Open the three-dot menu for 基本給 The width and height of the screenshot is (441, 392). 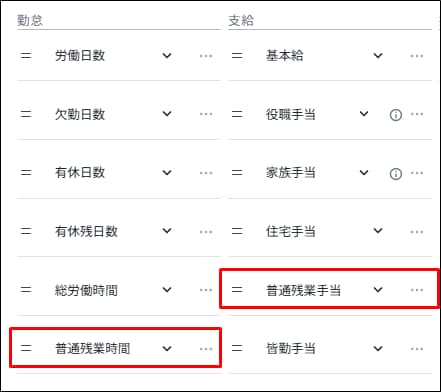(417, 56)
